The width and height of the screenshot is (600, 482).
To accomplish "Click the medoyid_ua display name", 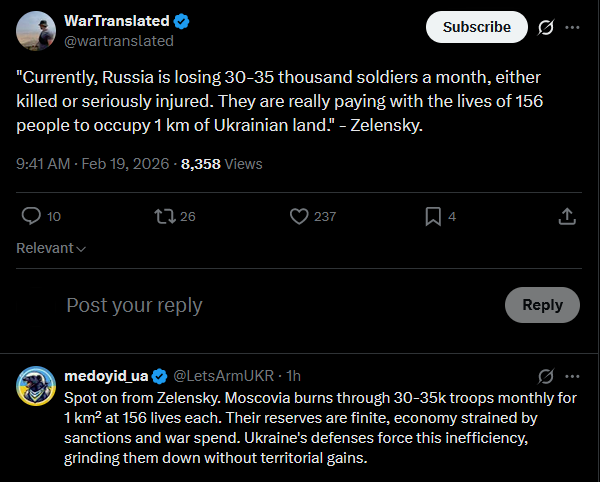I will point(105,376).
